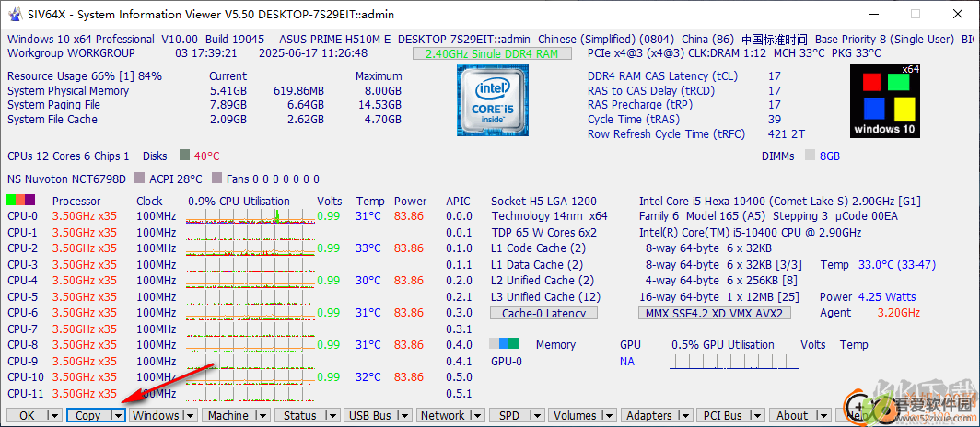Open the Adapters button
980x427 pixels.
click(649, 415)
